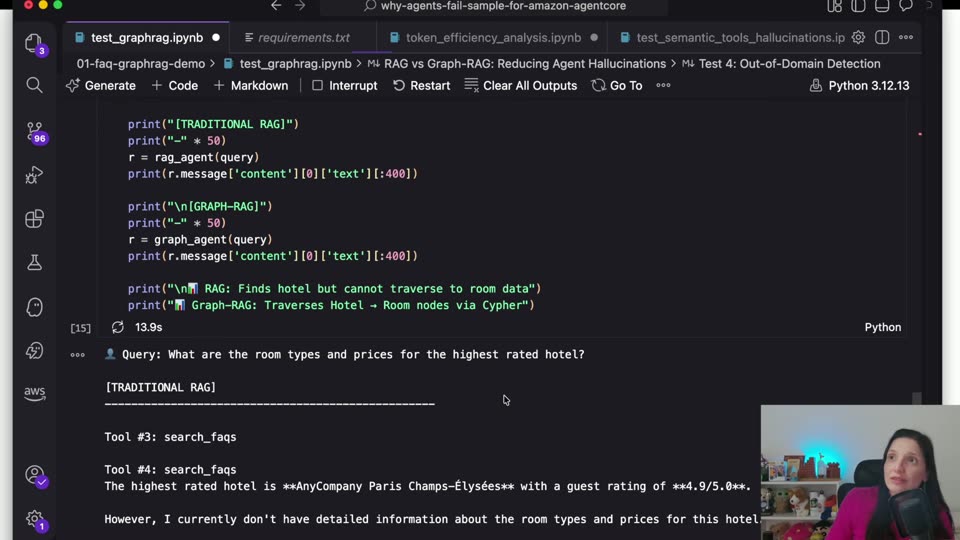Click the 01-faq-graphrag-demo breadcrumb
The width and height of the screenshot is (960, 540).
pos(141,64)
